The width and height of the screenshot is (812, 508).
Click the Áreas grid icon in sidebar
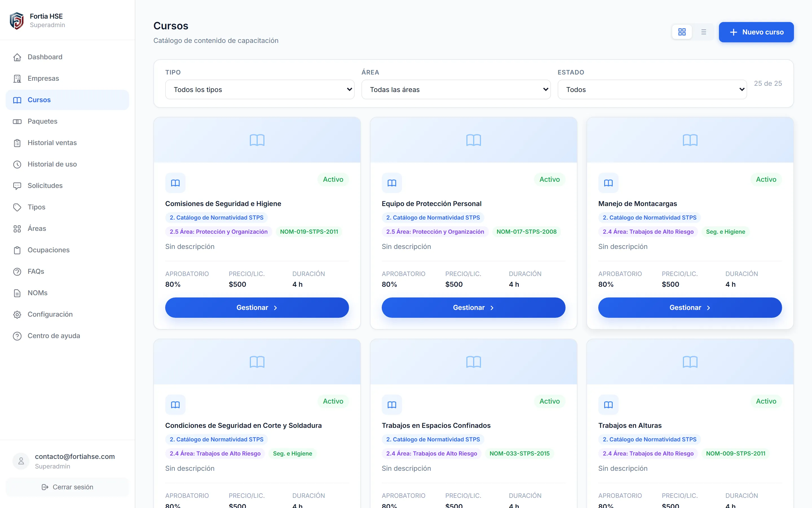point(17,229)
